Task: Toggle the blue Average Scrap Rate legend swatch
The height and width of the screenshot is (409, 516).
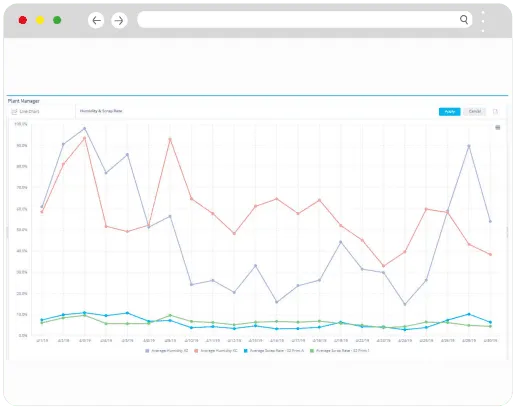Action: pyautogui.click(x=246, y=351)
